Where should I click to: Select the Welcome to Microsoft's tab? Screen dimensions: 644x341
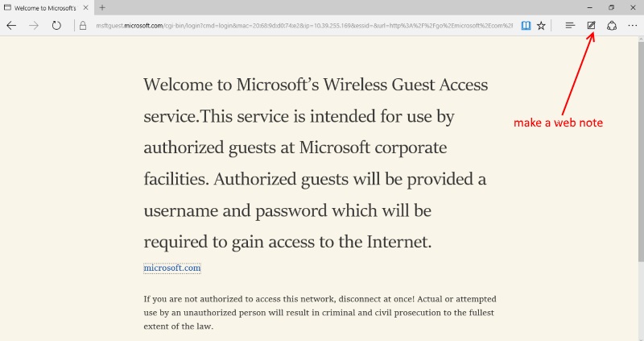point(42,7)
